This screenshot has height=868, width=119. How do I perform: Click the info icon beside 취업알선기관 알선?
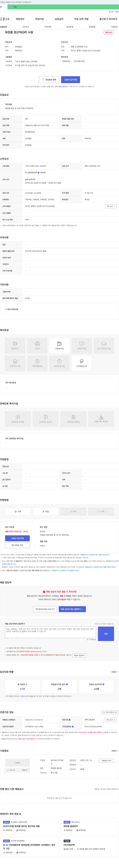pyautogui.click(x=67, y=684)
